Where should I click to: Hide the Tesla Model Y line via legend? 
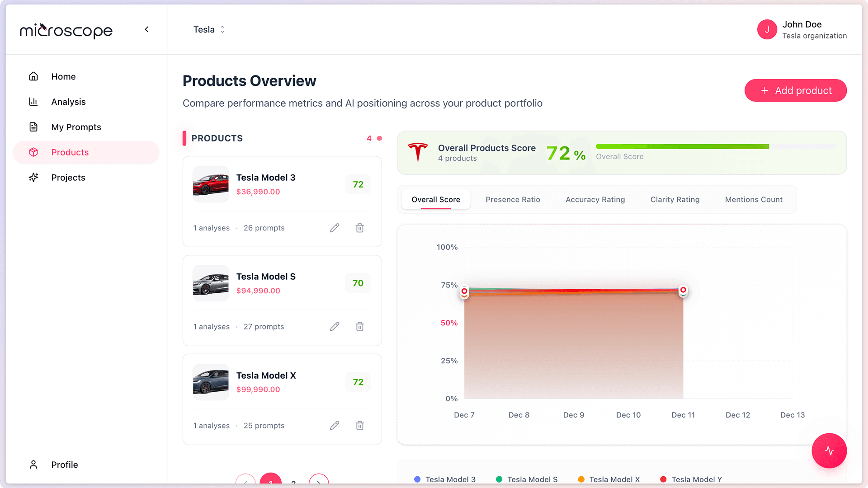coord(691,479)
